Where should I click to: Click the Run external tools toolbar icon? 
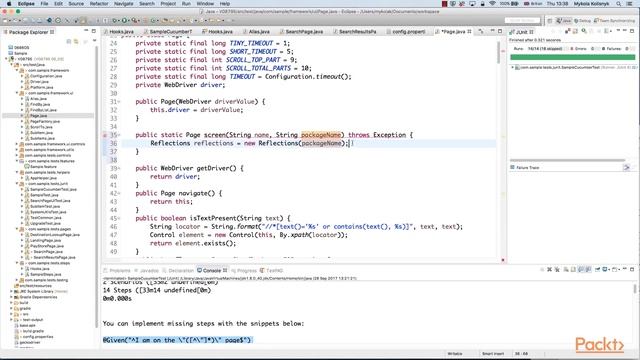(x=134, y=20)
